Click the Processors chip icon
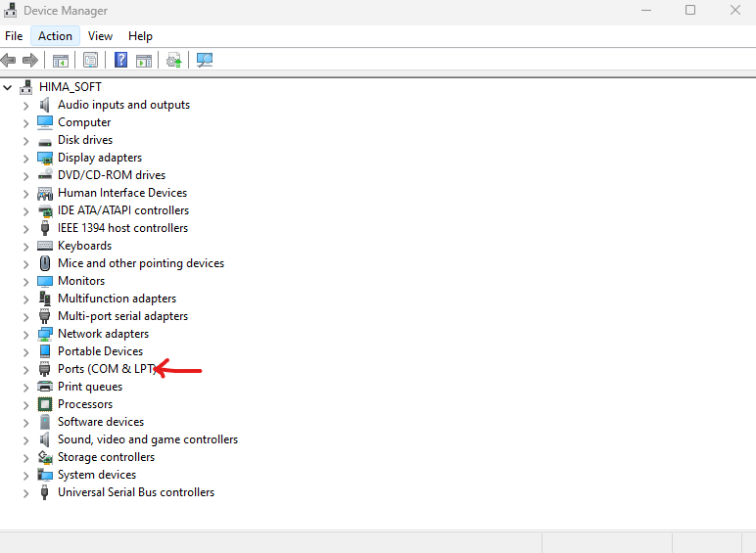This screenshot has height=553, width=756. (45, 404)
